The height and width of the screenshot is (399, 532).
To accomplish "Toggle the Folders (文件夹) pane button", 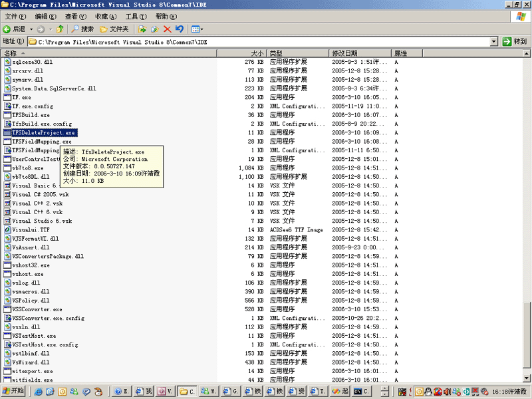I will point(114,29).
